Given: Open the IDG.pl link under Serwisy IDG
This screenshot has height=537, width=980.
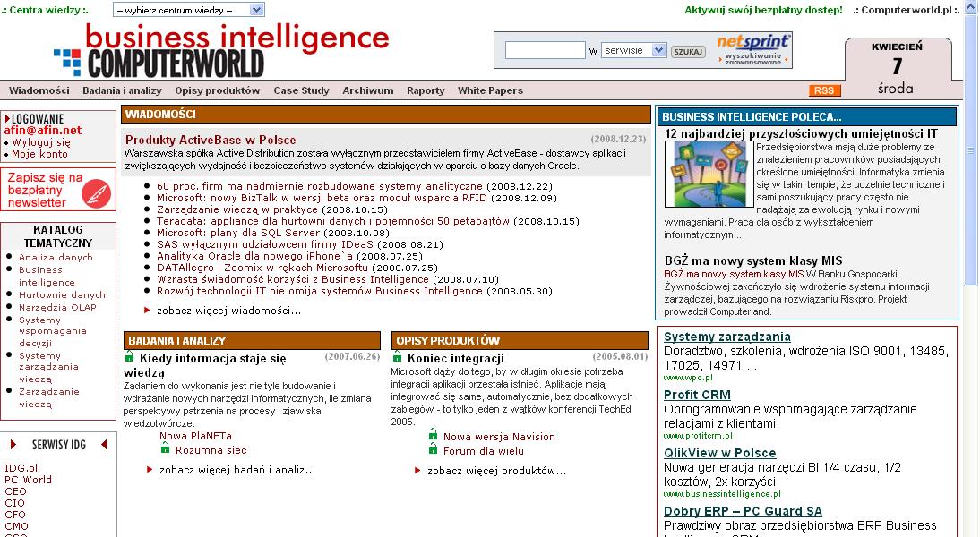Looking at the screenshot, I should [x=21, y=468].
